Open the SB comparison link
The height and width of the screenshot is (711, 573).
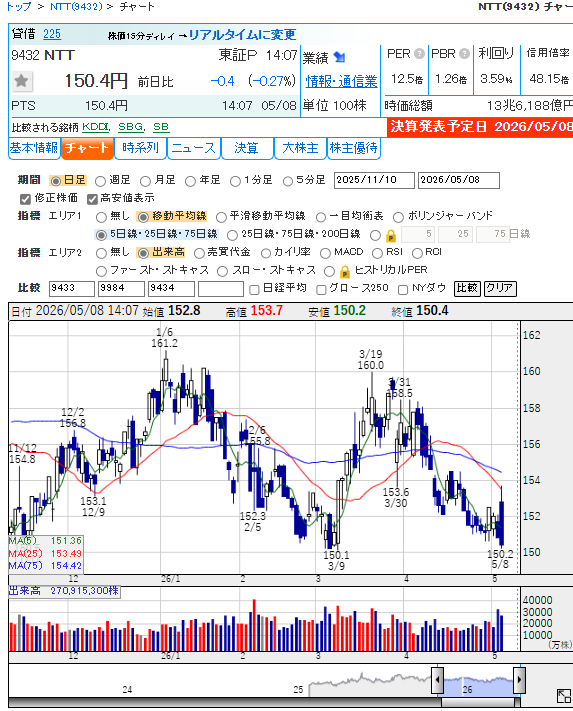pos(161,127)
